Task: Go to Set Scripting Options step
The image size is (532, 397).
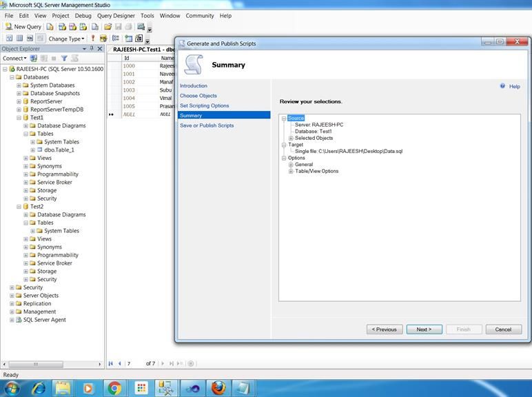Action: (204, 105)
